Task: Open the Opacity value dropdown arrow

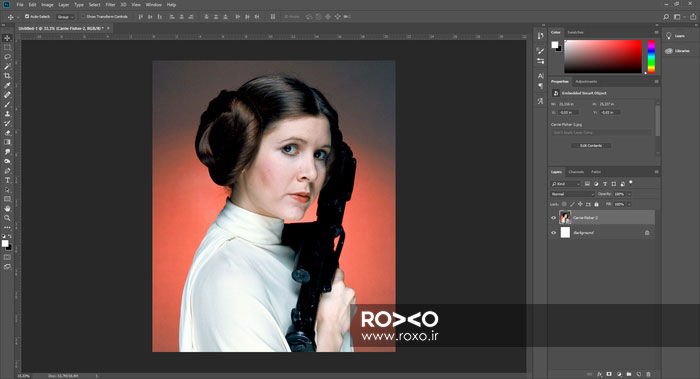Action: coord(629,194)
